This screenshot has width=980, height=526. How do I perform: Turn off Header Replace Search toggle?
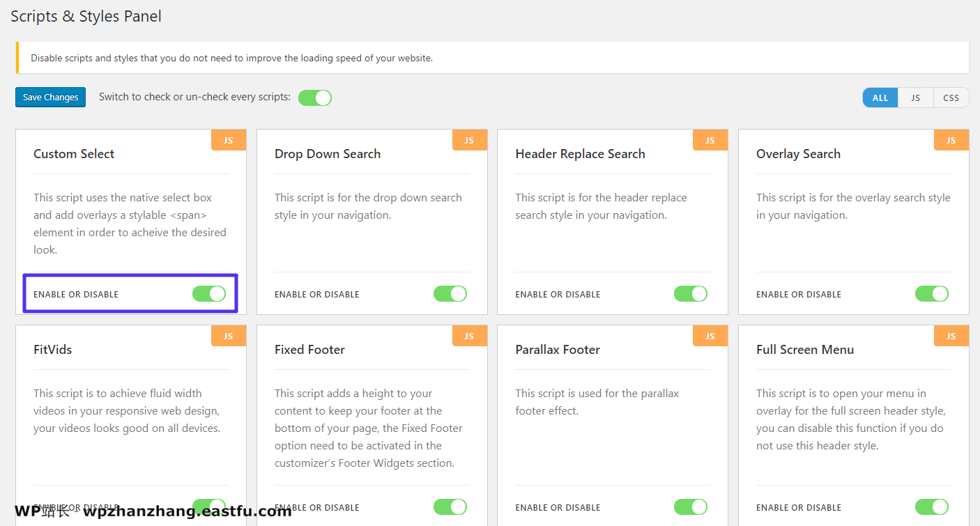click(690, 294)
